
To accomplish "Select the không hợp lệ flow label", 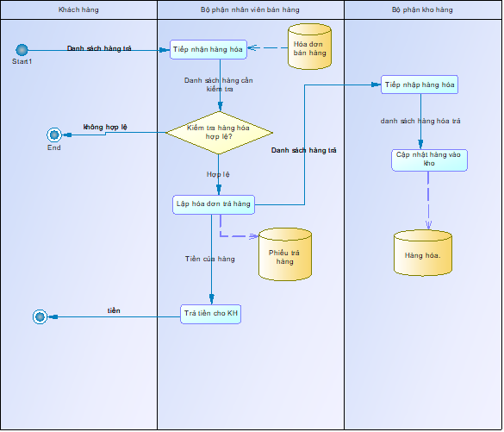I will (x=105, y=127).
